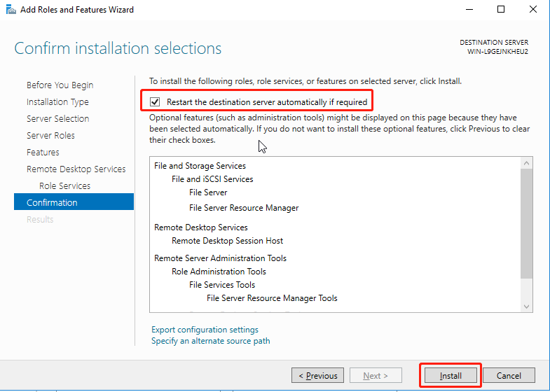Maximize the wizard window
Screen dimensions: 550x392
(501, 10)
